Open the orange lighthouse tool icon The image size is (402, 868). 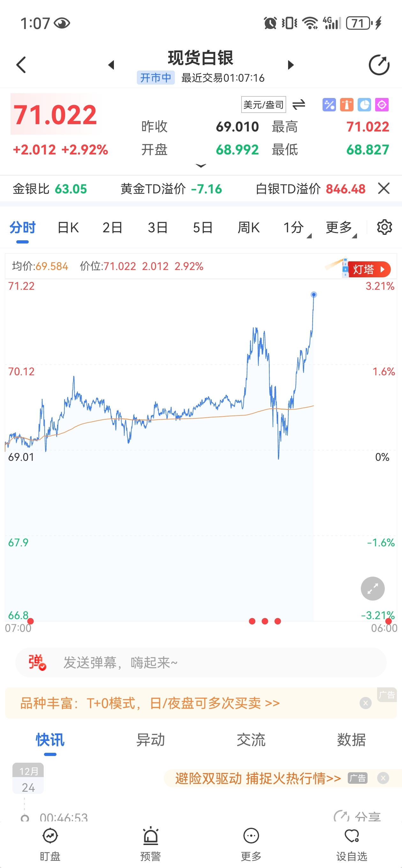click(x=346, y=105)
